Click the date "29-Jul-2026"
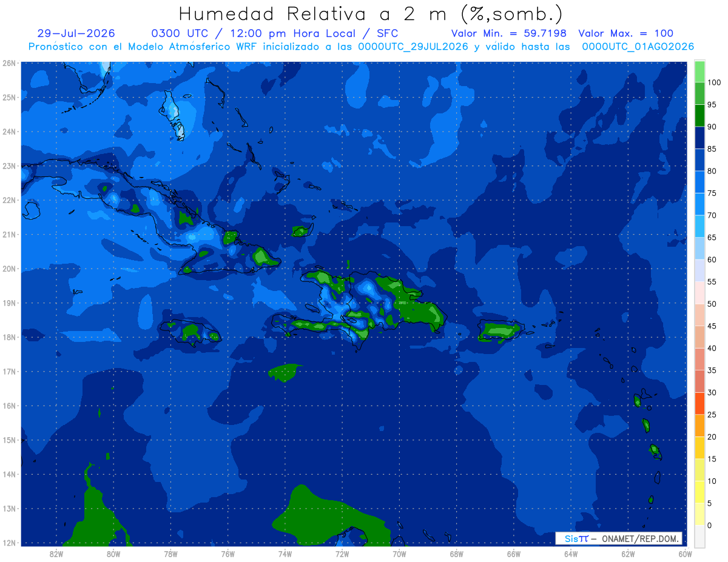 [76, 33]
